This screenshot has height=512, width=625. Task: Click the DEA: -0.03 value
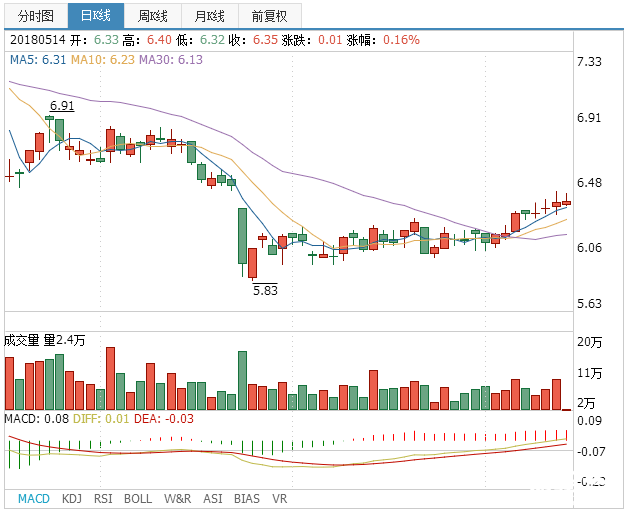point(164,419)
